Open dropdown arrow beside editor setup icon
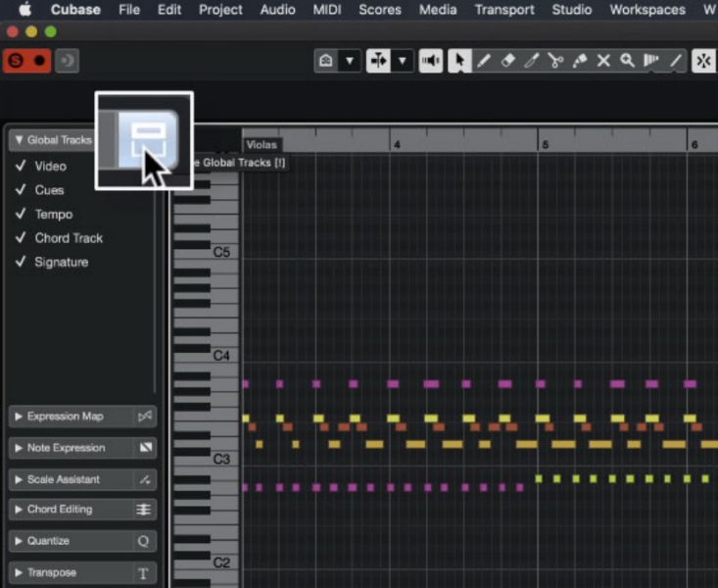The width and height of the screenshot is (718, 588). (350, 61)
